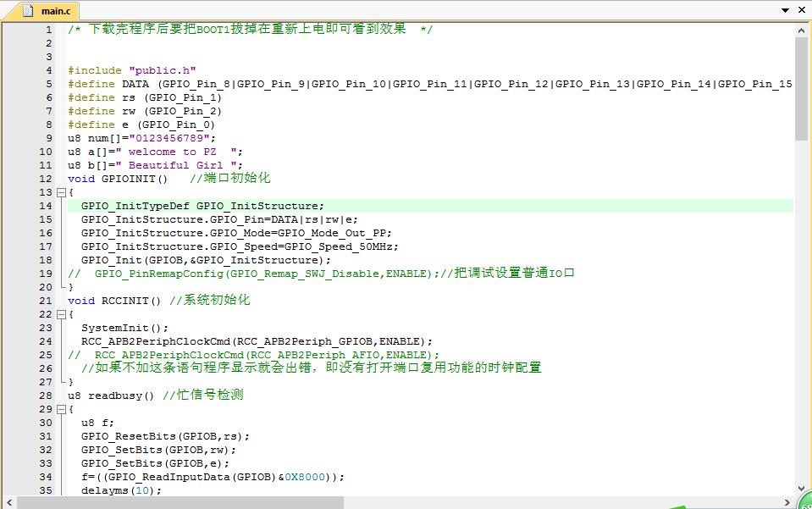
Task: Collapse the readbusy function fold at line 29
Action: coord(61,409)
